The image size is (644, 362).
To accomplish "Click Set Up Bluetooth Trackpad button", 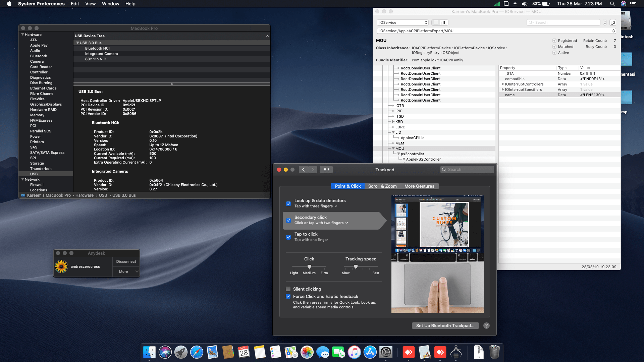I will click(445, 325).
